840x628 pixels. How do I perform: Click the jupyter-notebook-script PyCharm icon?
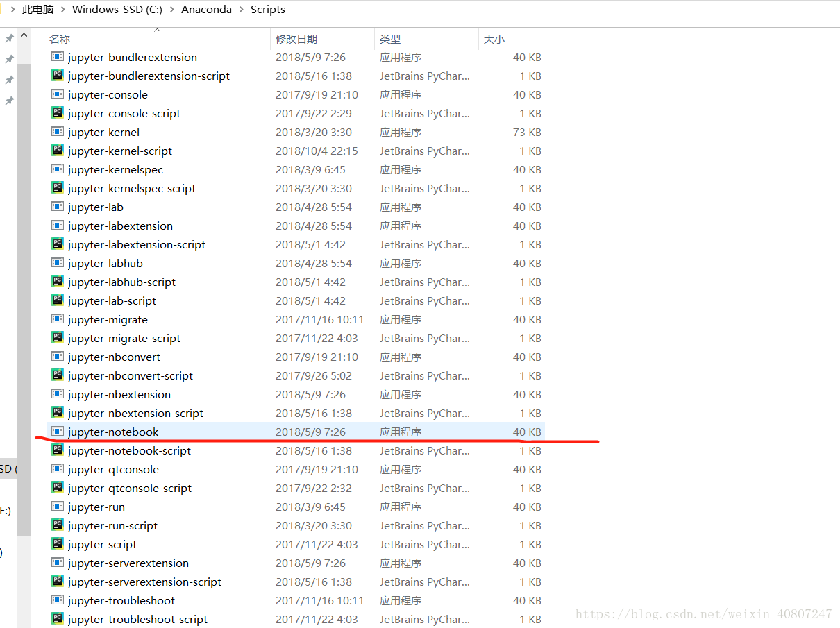[x=58, y=450]
